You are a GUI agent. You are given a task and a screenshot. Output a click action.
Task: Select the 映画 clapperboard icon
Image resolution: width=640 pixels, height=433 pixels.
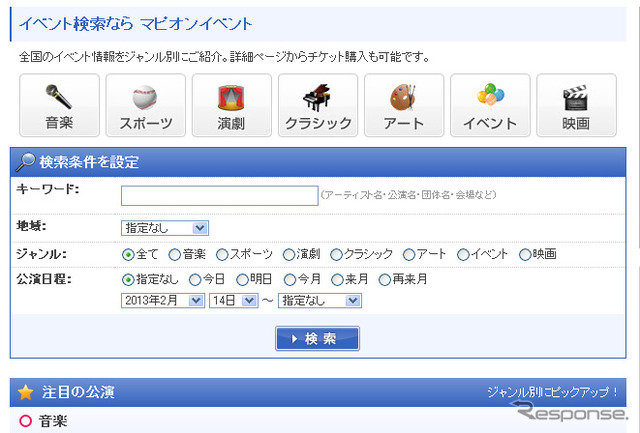[x=575, y=97]
